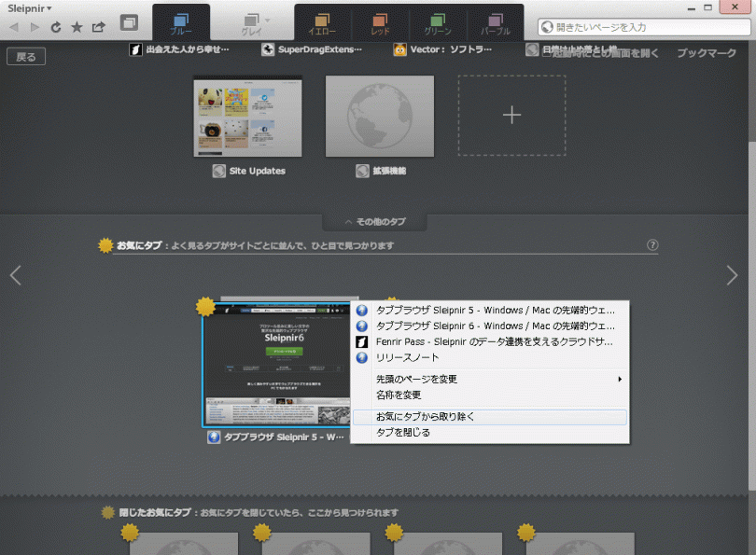
Task: Minimize the Sleipnir window
Action: [692, 8]
